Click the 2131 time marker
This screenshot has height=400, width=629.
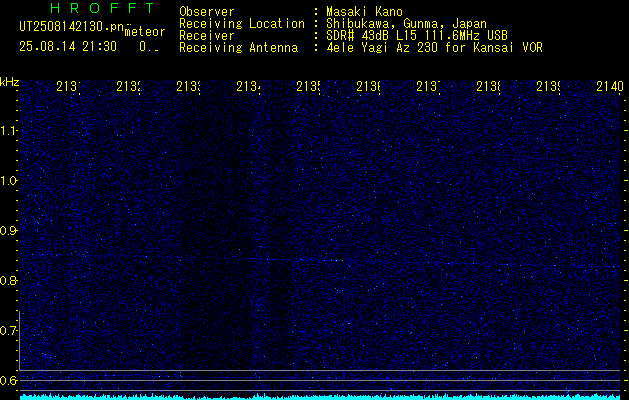(x=68, y=87)
